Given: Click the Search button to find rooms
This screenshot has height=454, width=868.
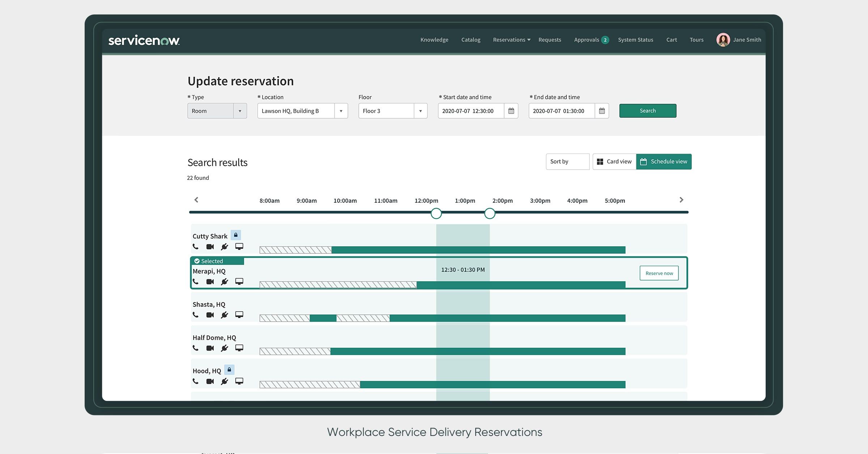Looking at the screenshot, I should [647, 110].
